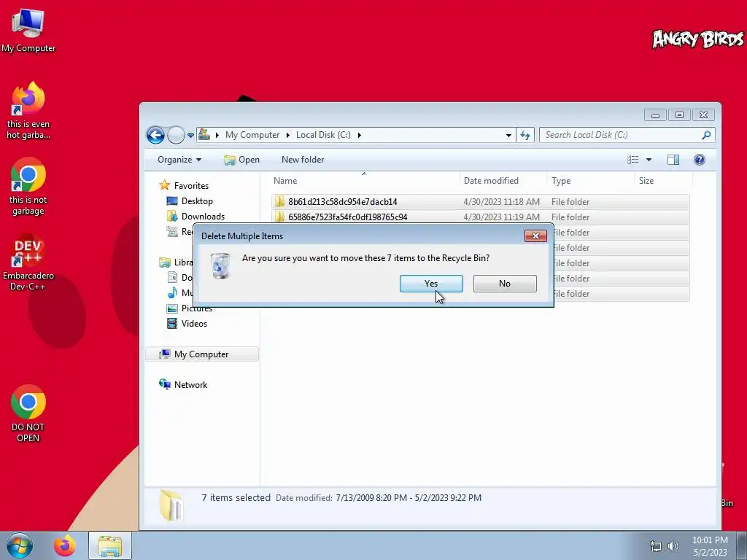The height and width of the screenshot is (560, 747).
Task: Click the folders icon in the details pane
Action: (x=172, y=505)
